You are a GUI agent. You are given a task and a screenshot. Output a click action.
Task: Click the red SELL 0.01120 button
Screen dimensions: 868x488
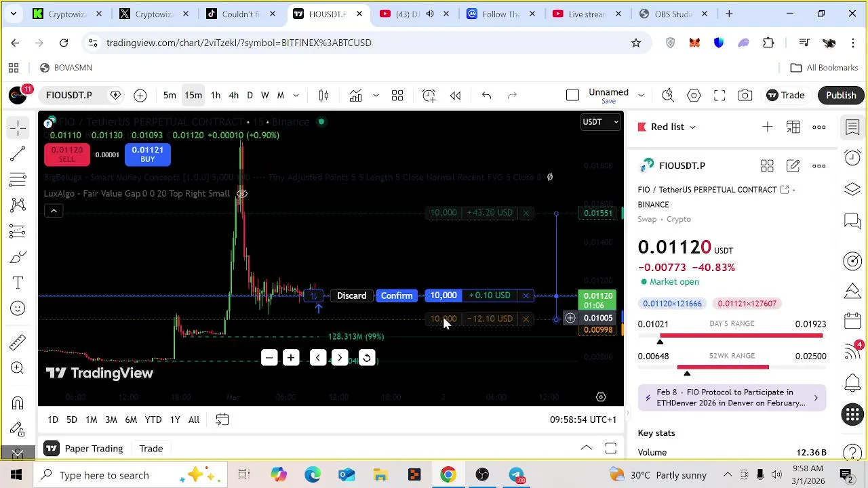(x=66, y=155)
